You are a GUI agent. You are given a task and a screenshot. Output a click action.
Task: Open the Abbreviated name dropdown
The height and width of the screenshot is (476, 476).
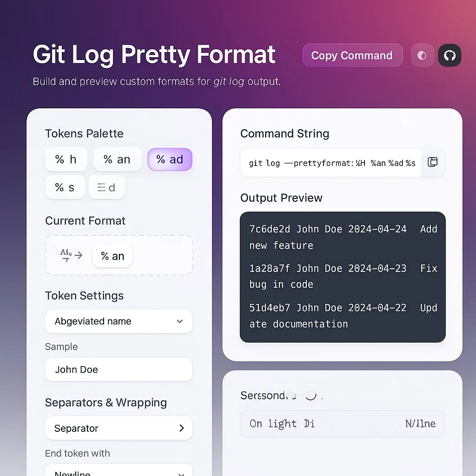pos(119,321)
